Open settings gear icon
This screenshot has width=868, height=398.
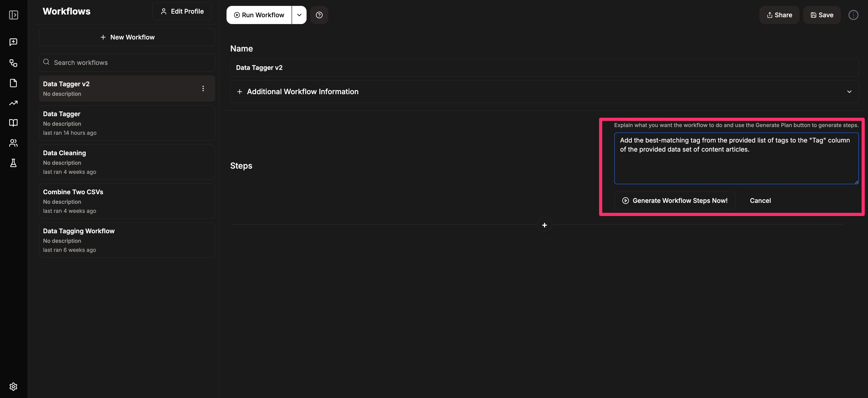[x=13, y=386]
